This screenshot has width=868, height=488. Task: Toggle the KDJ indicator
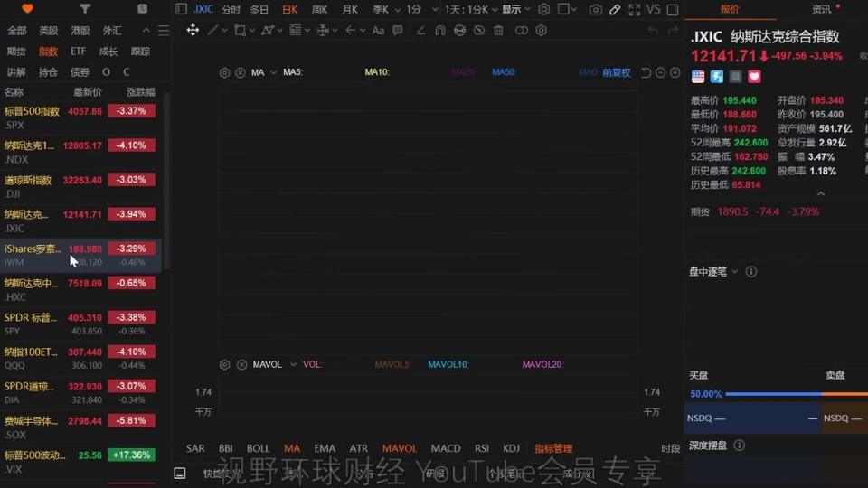(511, 448)
